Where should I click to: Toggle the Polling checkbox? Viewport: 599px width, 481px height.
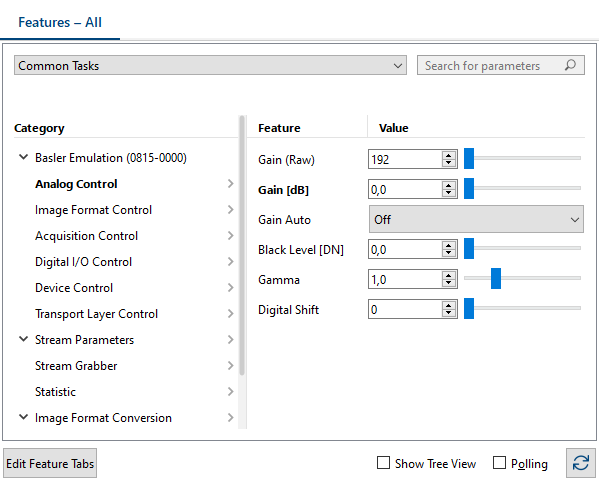499,463
